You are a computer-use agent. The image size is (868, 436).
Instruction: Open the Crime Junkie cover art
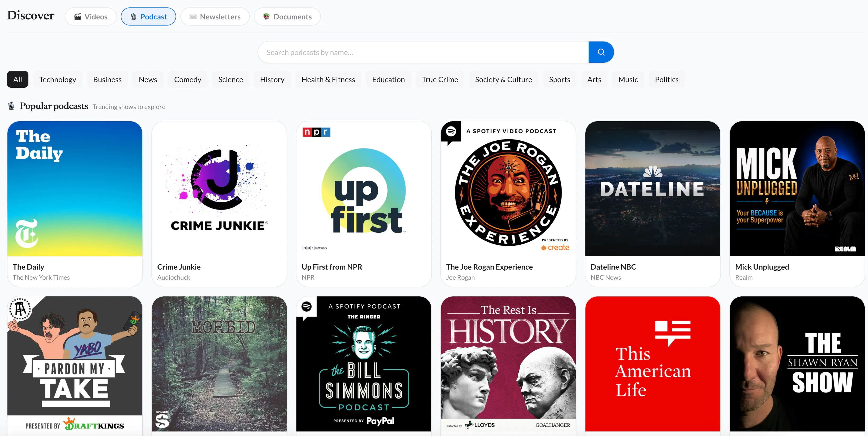coord(219,188)
